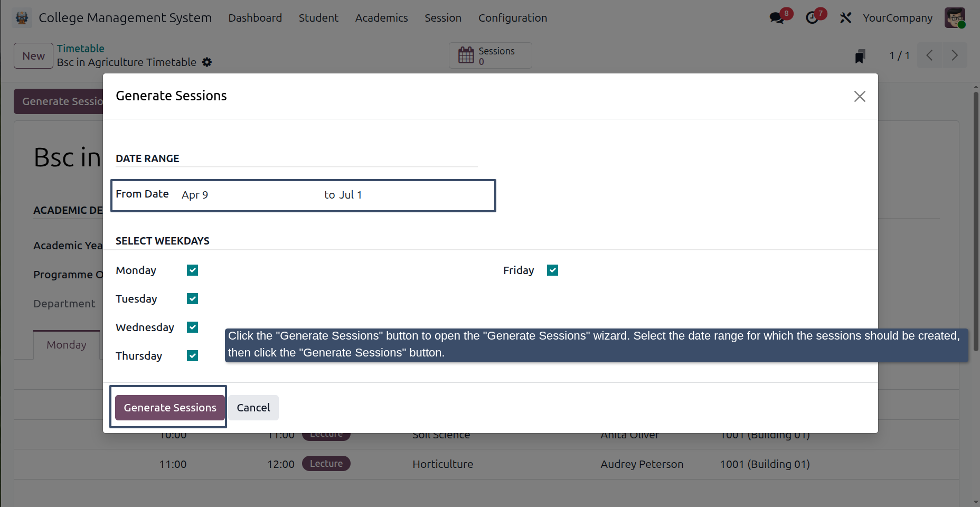Uncheck the Thursday checkbox
Screen dimensions: 980x507
(x=193, y=356)
